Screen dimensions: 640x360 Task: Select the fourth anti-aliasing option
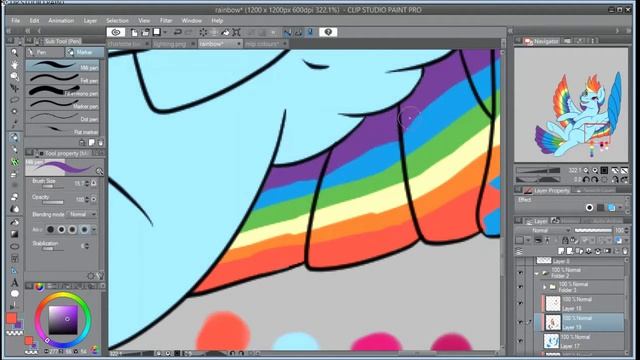[84, 229]
